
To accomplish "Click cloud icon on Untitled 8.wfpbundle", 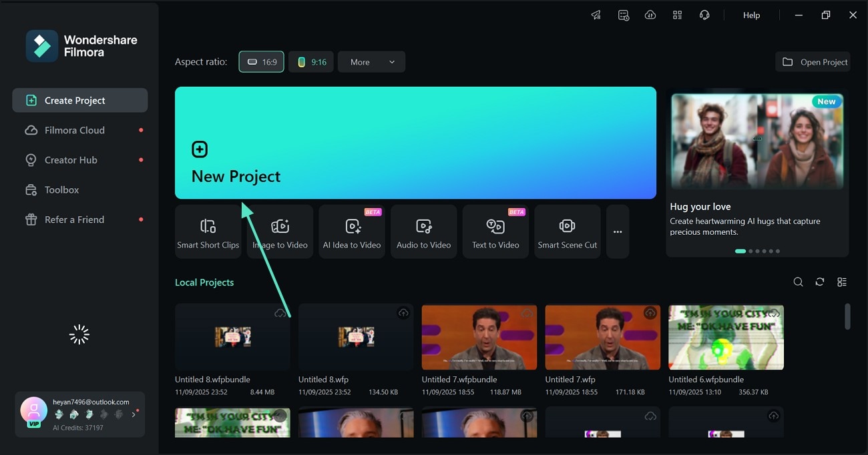I will (x=280, y=313).
